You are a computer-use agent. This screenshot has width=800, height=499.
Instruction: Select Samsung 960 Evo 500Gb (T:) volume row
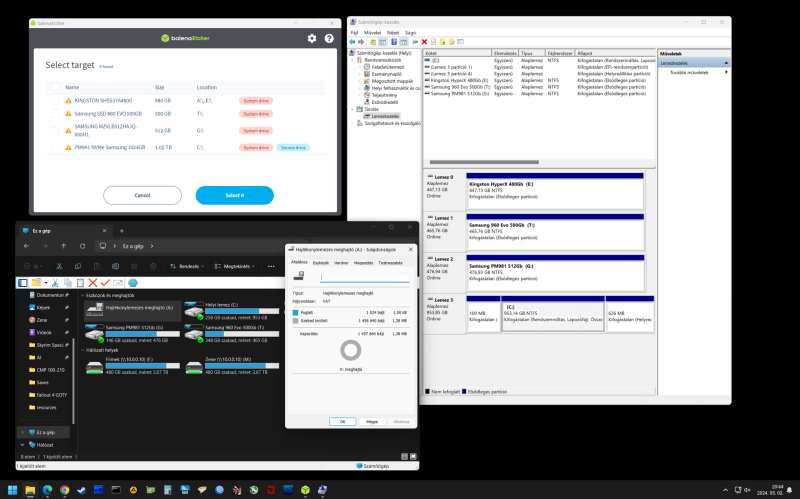(539, 87)
